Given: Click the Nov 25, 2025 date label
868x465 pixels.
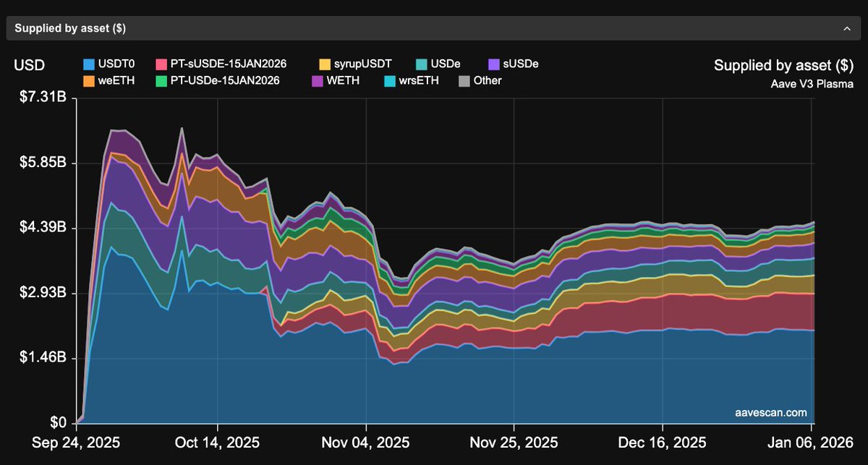Looking at the screenshot, I should [514, 441].
